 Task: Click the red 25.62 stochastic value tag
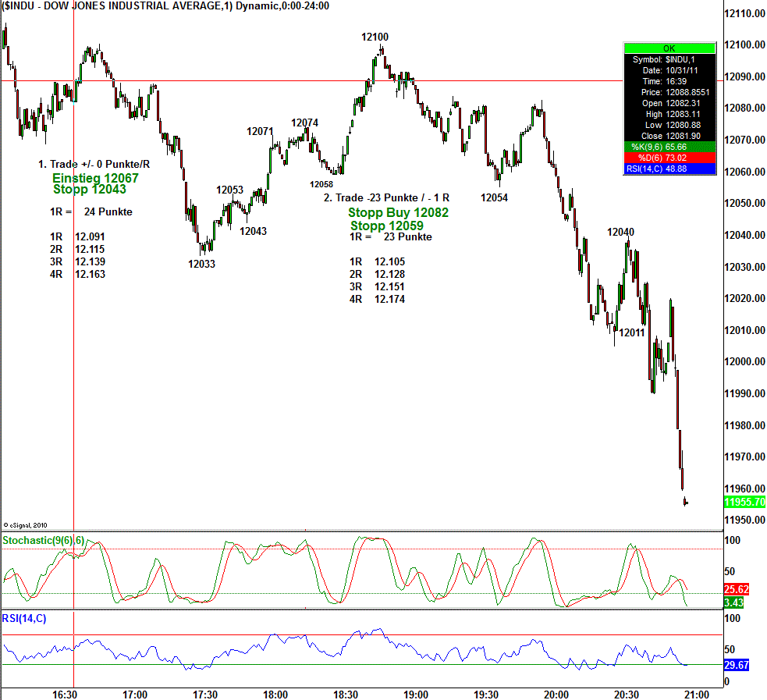[737, 590]
